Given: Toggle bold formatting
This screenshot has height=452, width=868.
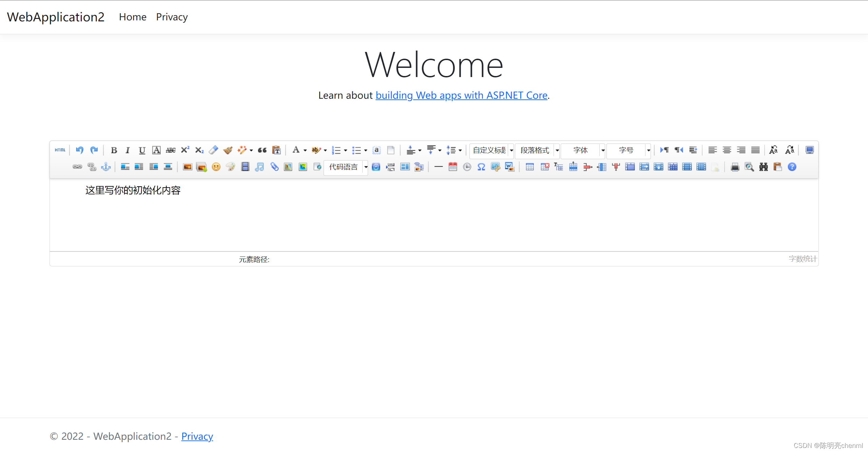Looking at the screenshot, I should pos(114,150).
